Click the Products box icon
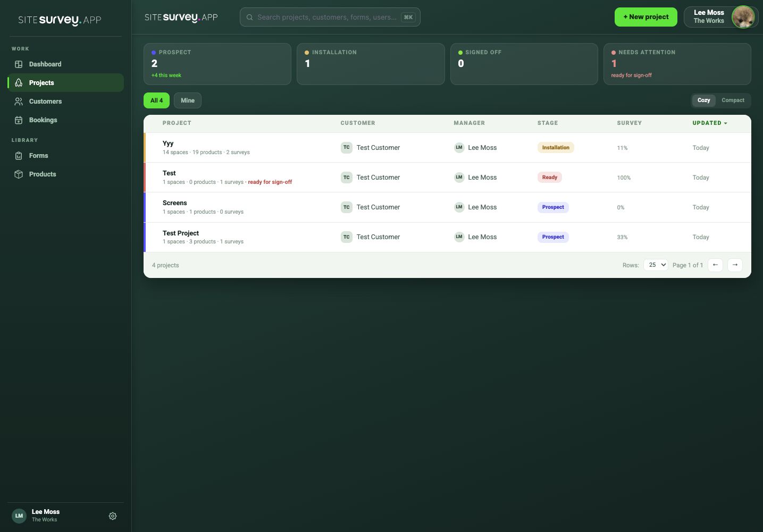Viewport: 763px width, 532px height. pyautogui.click(x=19, y=174)
